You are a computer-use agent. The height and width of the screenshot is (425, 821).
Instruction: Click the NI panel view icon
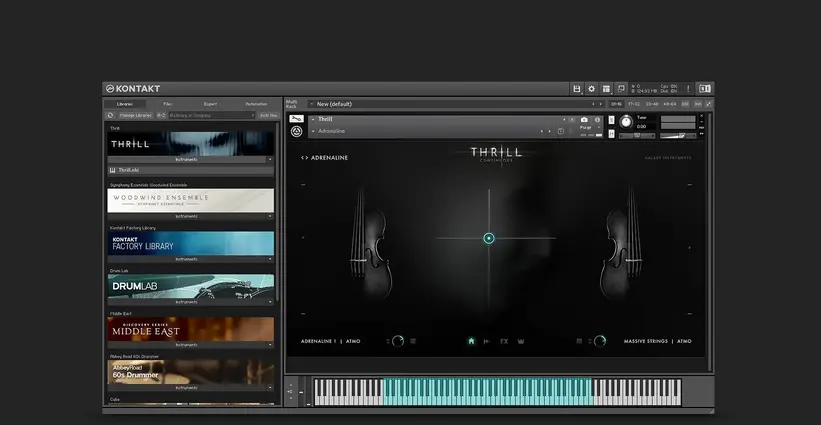pyautogui.click(x=705, y=88)
